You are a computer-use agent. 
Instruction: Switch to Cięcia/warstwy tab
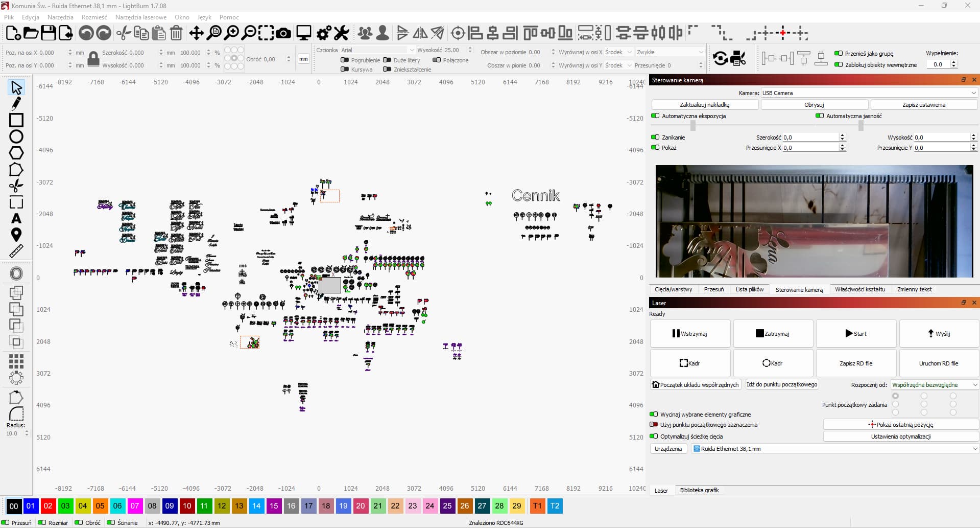pos(674,289)
